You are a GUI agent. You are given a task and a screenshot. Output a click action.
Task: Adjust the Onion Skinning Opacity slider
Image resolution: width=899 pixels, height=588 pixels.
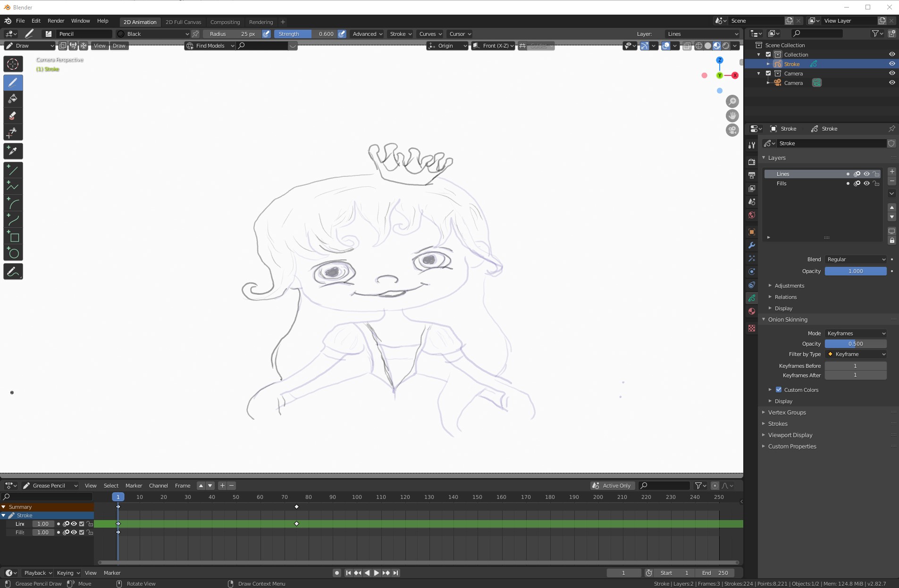(x=856, y=344)
